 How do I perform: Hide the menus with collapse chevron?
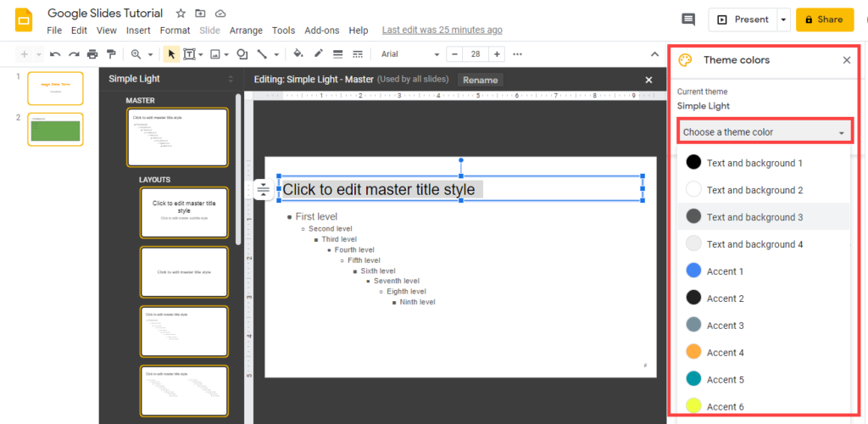(x=654, y=54)
